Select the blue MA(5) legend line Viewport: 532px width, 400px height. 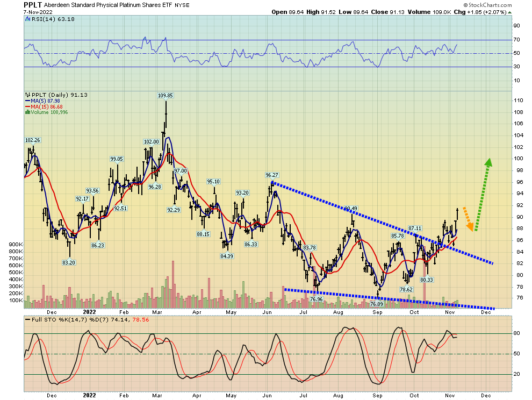27,101
